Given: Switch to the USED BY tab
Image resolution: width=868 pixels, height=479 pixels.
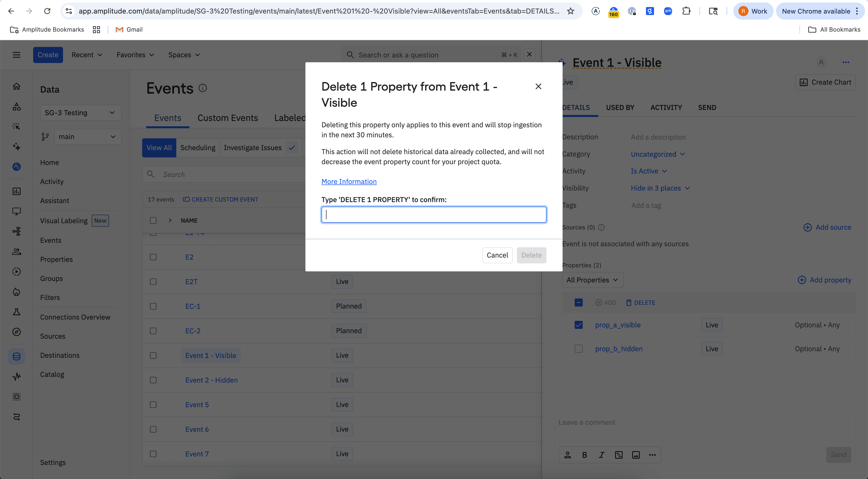Looking at the screenshot, I should pyautogui.click(x=620, y=107).
